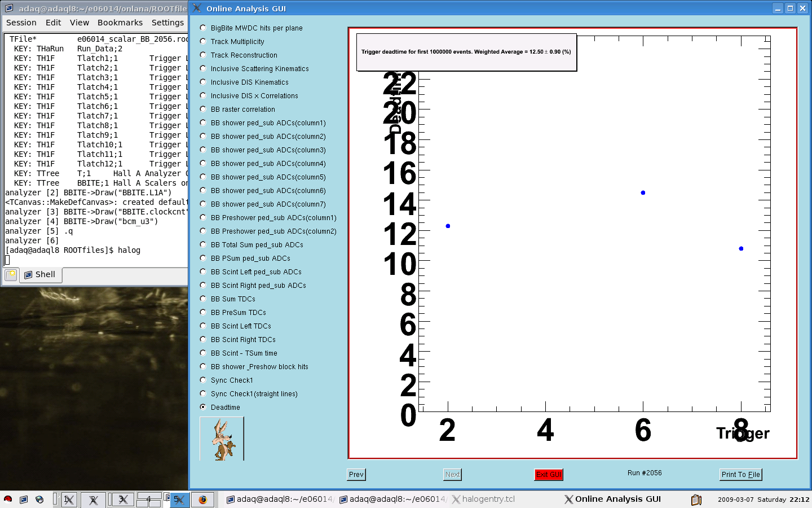
Task: Select BigBite MWDC hits per plane
Action: (251, 28)
